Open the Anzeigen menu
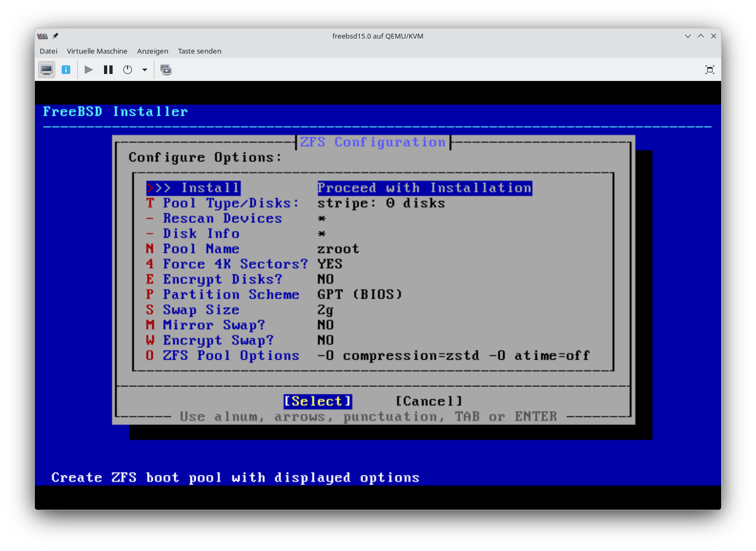The width and height of the screenshot is (756, 551). tap(153, 51)
